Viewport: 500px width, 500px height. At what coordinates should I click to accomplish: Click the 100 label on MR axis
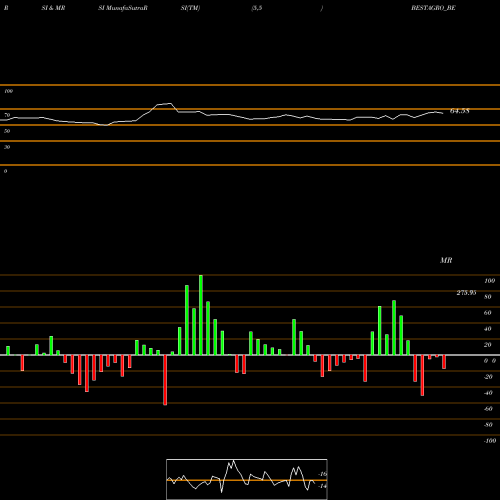coord(489,281)
